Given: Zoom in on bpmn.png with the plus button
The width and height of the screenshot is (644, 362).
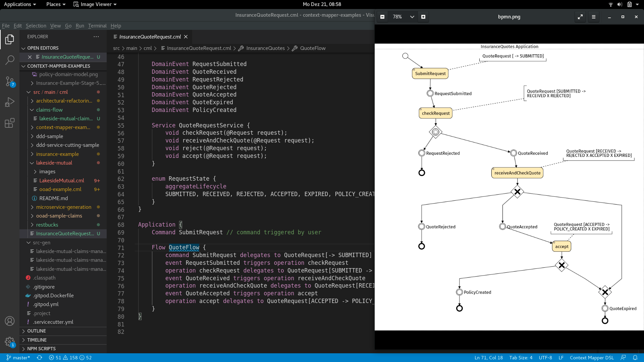Looking at the screenshot, I should click(423, 16).
